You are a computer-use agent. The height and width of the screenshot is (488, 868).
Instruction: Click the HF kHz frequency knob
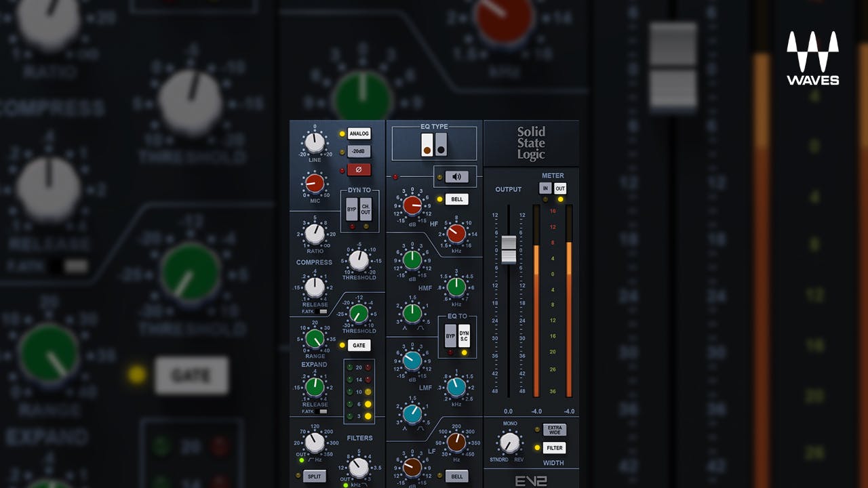[x=456, y=234]
